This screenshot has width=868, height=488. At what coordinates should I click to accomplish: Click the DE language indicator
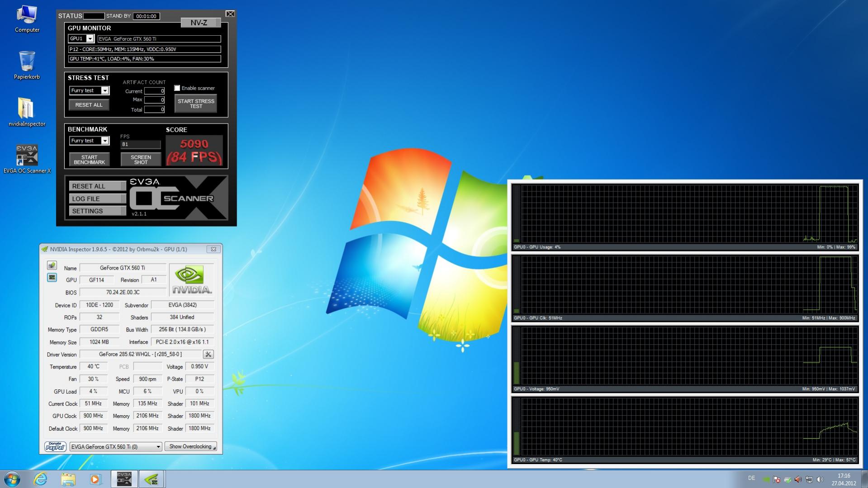point(751,478)
